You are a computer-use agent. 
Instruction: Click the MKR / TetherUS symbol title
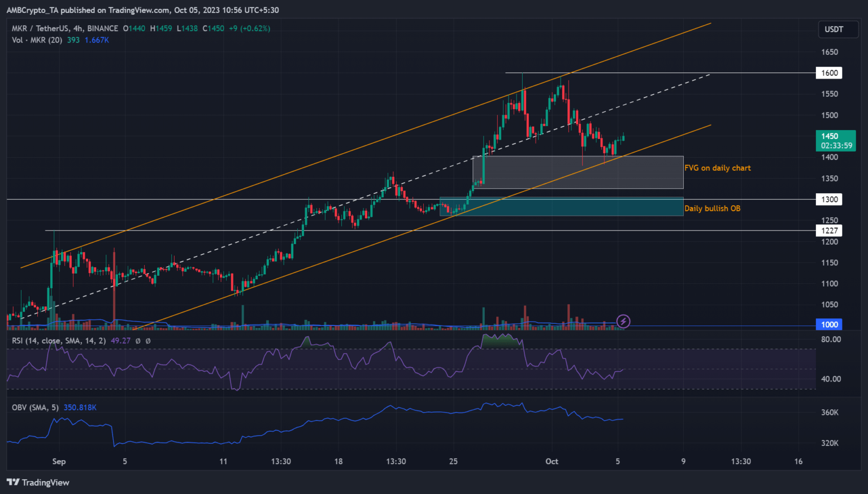point(65,28)
